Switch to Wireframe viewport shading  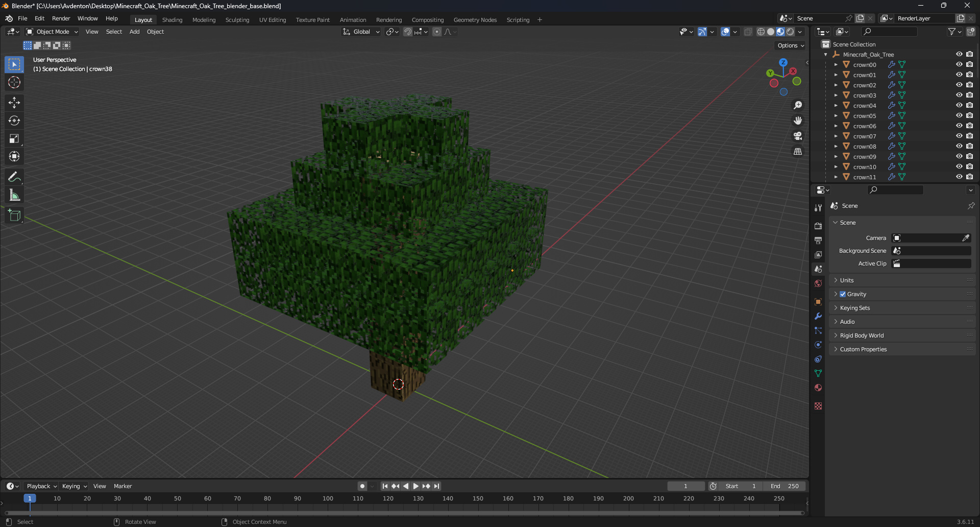761,32
